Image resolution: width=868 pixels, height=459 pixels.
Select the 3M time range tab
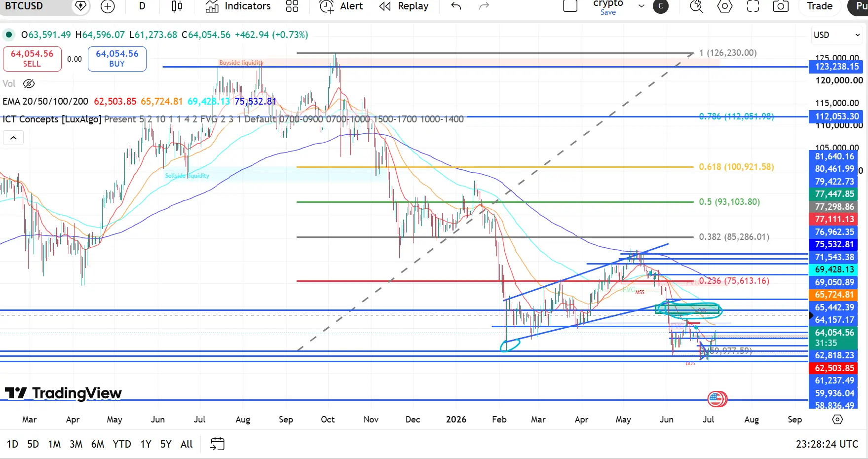(x=76, y=444)
